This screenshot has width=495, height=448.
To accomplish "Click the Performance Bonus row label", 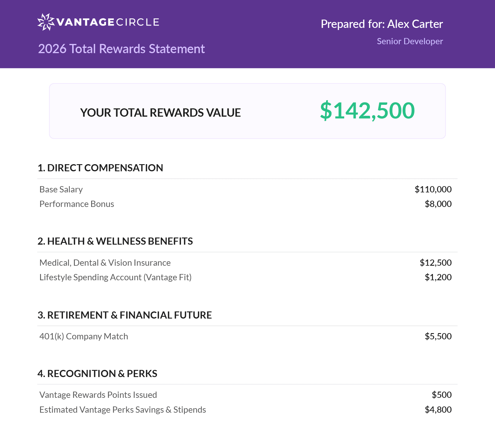I will [x=77, y=204].
